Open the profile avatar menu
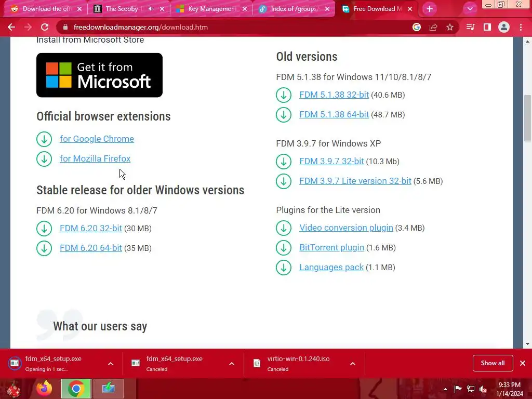The width and height of the screenshot is (532, 399). (x=504, y=27)
